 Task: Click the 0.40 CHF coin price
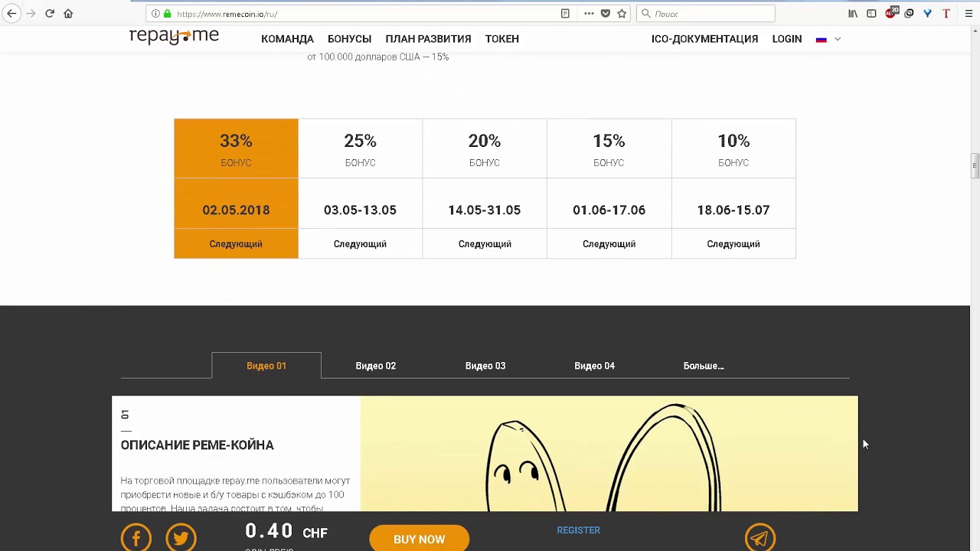click(286, 531)
